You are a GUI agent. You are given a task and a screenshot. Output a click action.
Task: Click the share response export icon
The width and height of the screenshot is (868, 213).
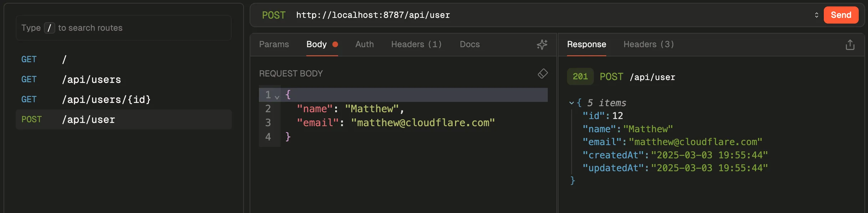point(850,45)
